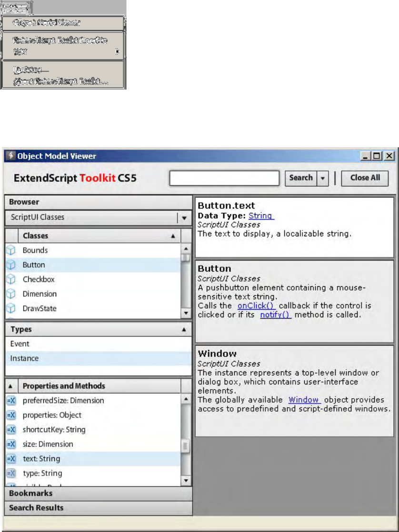Click the Classes column header
The image size is (399, 532).
pos(100,236)
